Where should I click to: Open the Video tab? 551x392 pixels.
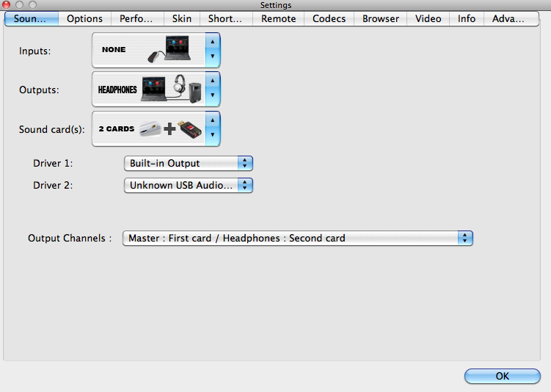click(x=428, y=18)
